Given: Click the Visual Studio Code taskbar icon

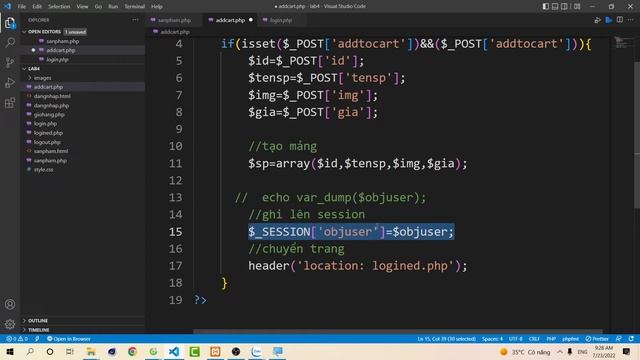Looking at the screenshot, I should pyautogui.click(x=174, y=351).
